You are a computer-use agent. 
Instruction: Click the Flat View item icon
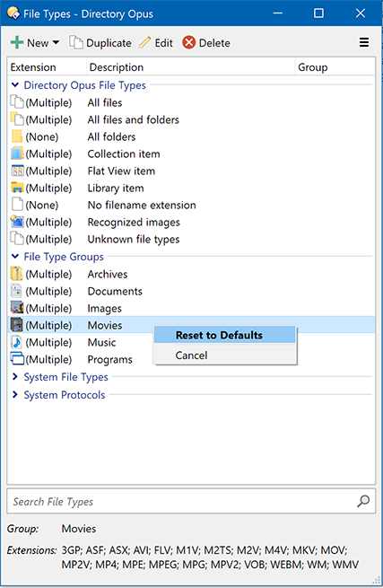tap(17, 171)
